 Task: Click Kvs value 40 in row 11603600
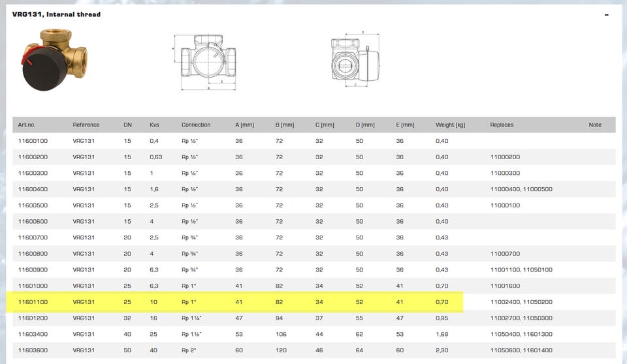153,350
